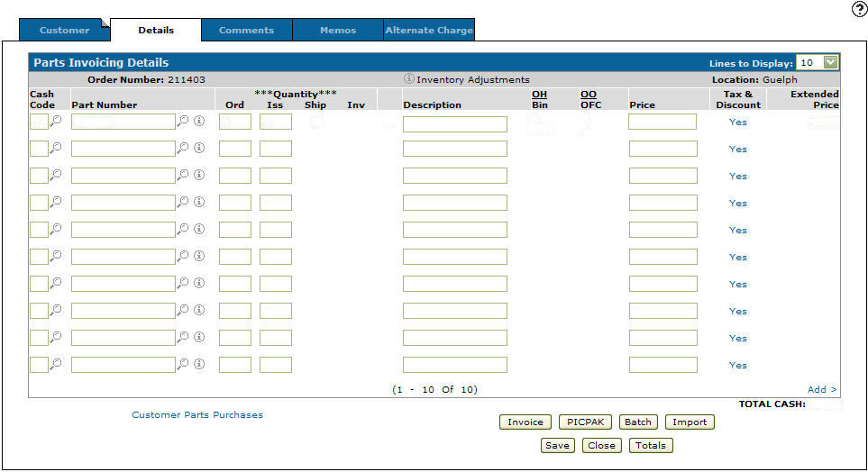Click first row Tax & Discount Yes link
The image size is (868, 472).
[738, 122]
